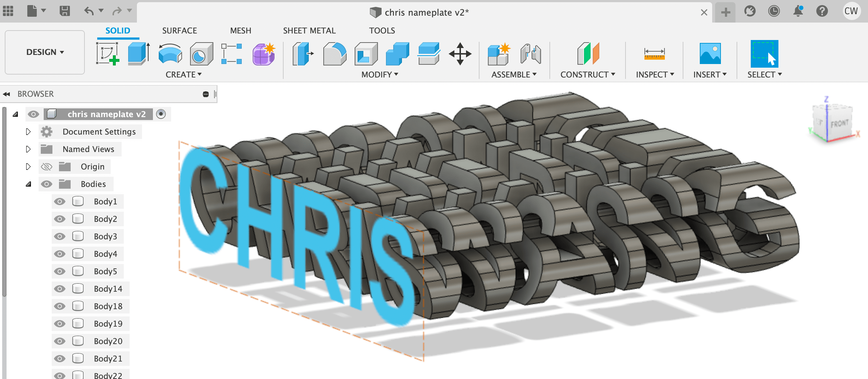868x379 pixels.
Task: Expand Named Views node
Action: tap(28, 149)
